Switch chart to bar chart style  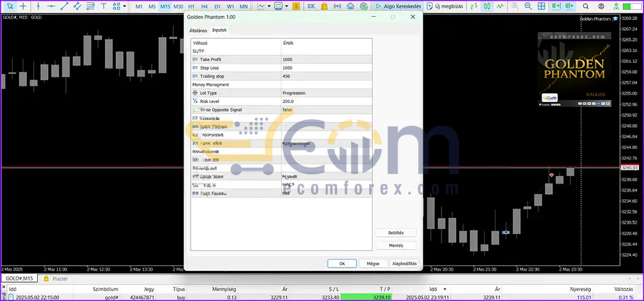[474, 6]
